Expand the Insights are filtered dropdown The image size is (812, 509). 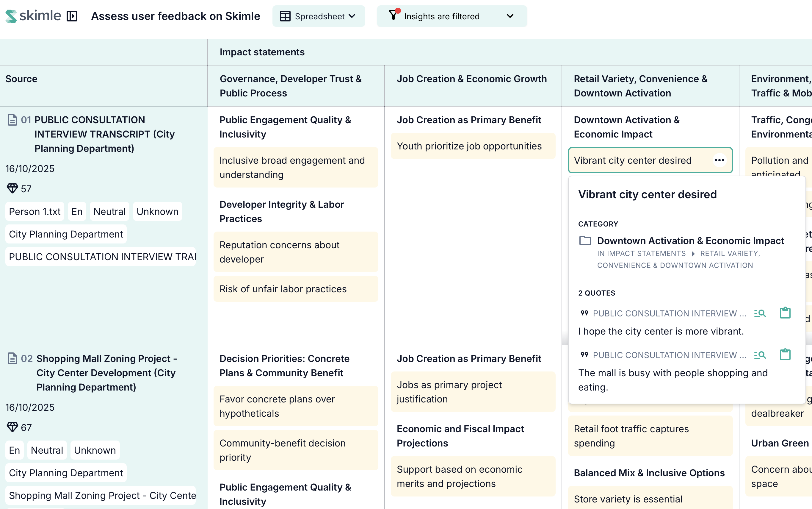[510, 16]
